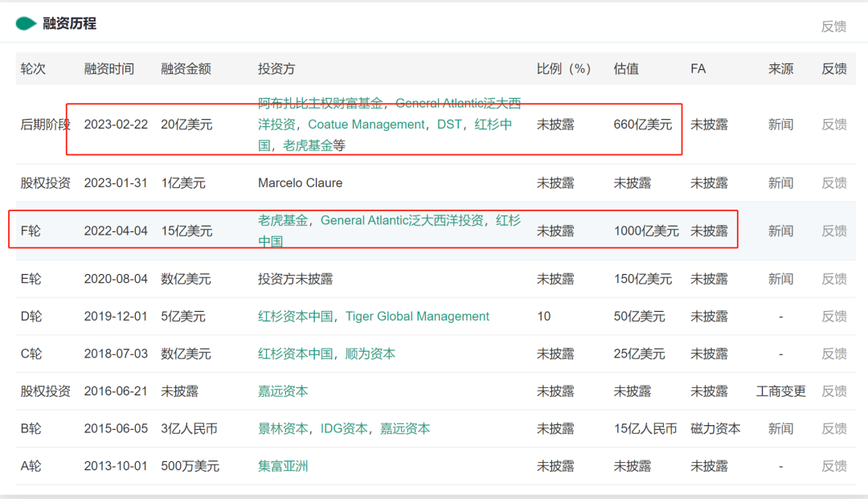Open General Atlantic泛大西洋投资 link in F轮 row
The height and width of the screenshot is (499, 868).
pyautogui.click(x=402, y=221)
